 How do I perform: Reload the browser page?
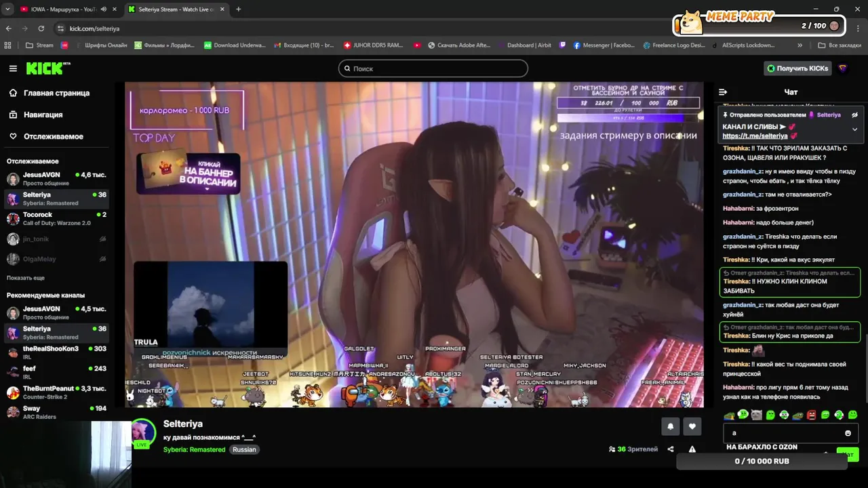[41, 28]
